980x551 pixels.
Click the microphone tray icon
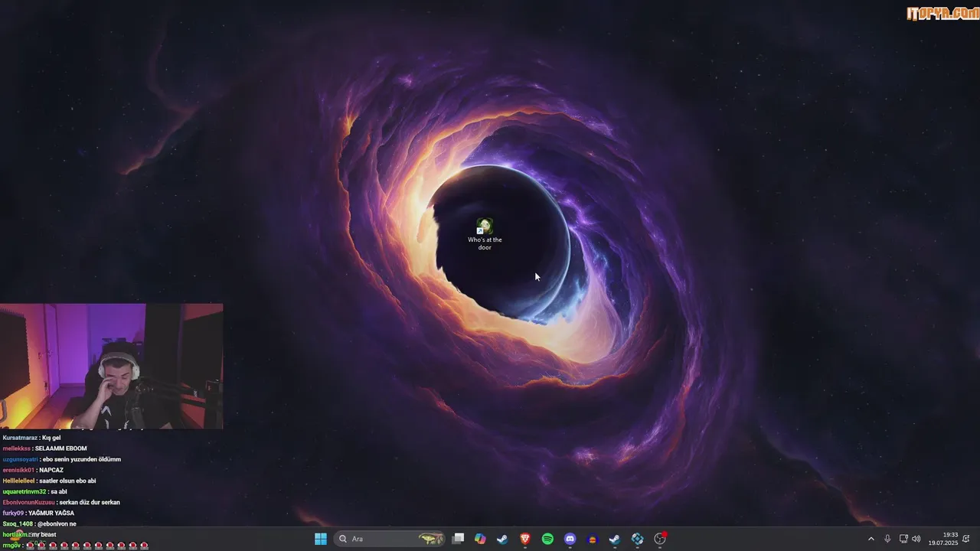tap(887, 539)
